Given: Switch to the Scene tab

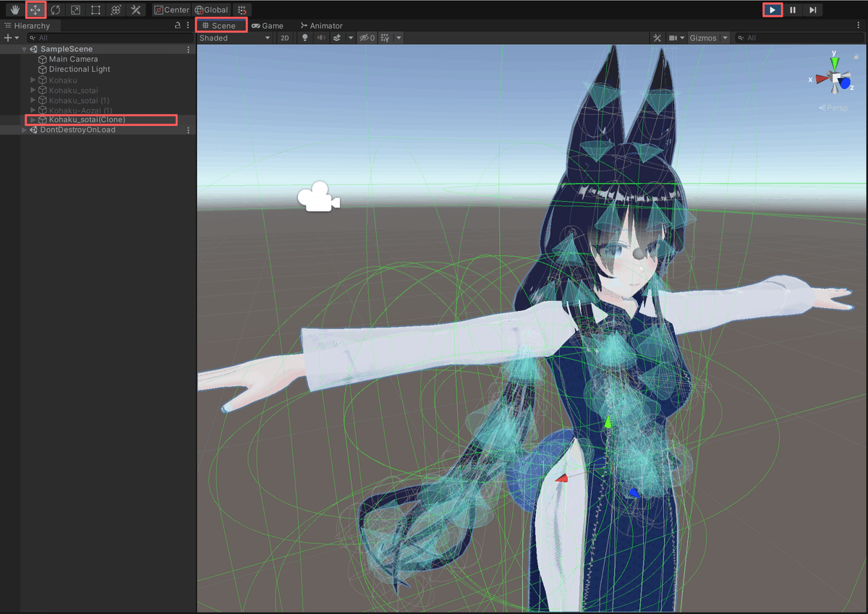Looking at the screenshot, I should coord(221,25).
